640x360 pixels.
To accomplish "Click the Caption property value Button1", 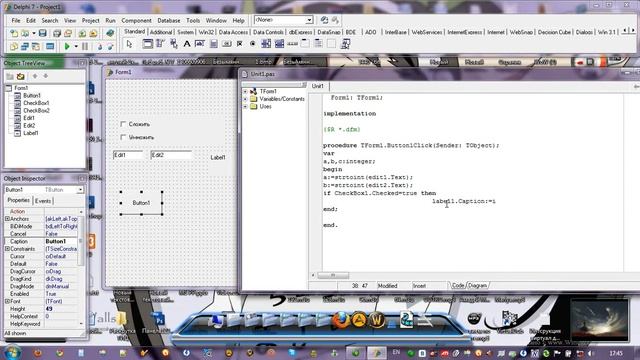I will [60, 241].
